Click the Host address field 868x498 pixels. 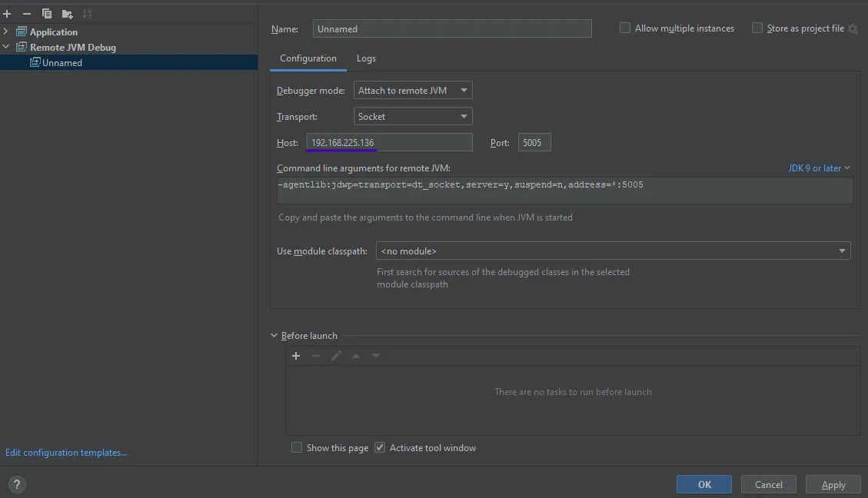point(388,141)
